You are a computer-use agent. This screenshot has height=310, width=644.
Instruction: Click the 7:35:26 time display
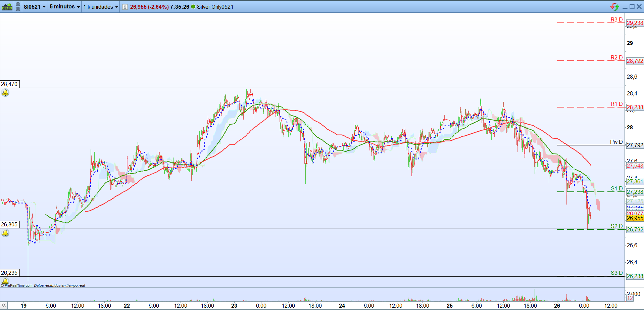(x=180, y=7)
